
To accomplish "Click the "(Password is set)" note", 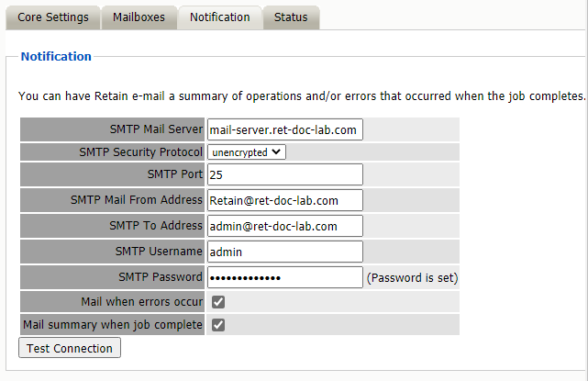I will [412, 277].
